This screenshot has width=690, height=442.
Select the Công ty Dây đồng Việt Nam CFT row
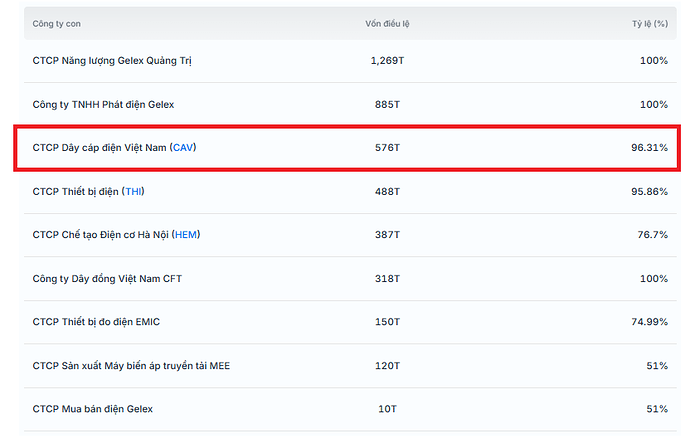pyautogui.click(x=107, y=278)
